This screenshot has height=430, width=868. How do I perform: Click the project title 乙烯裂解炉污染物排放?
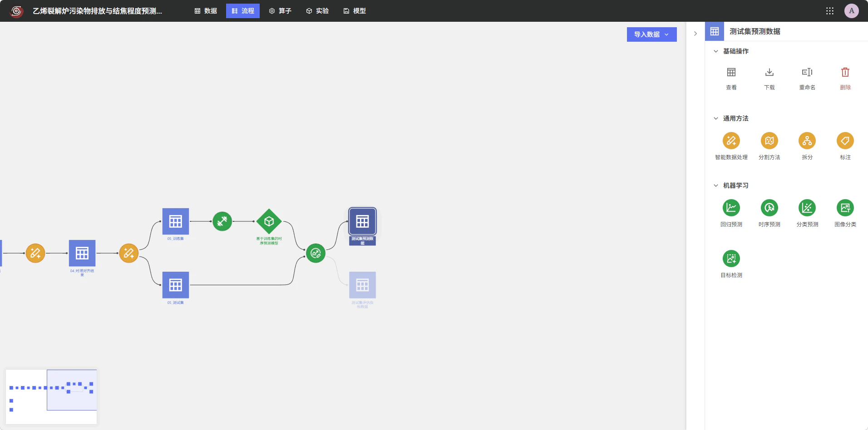[x=97, y=11]
